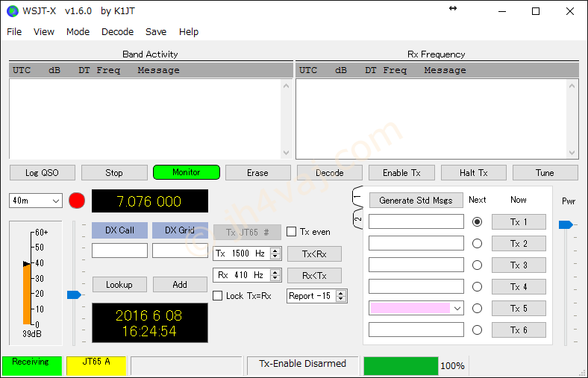Select the Next radio button for Tx 4

[x=477, y=286]
